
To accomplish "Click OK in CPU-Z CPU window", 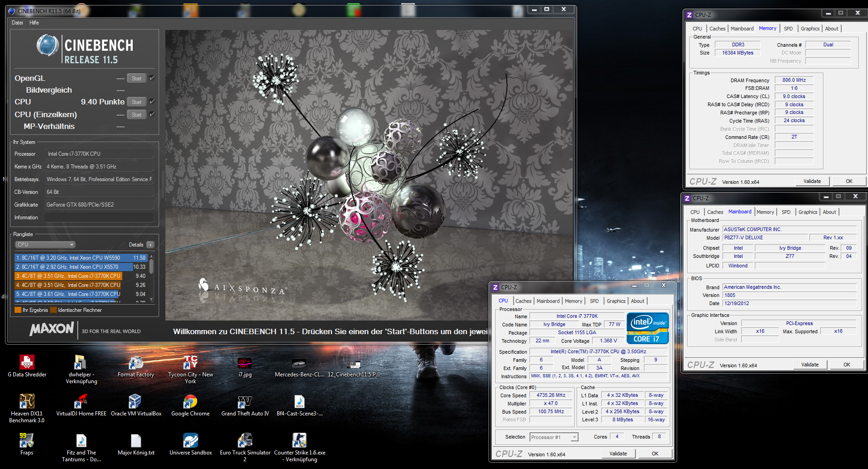I will click(655, 454).
